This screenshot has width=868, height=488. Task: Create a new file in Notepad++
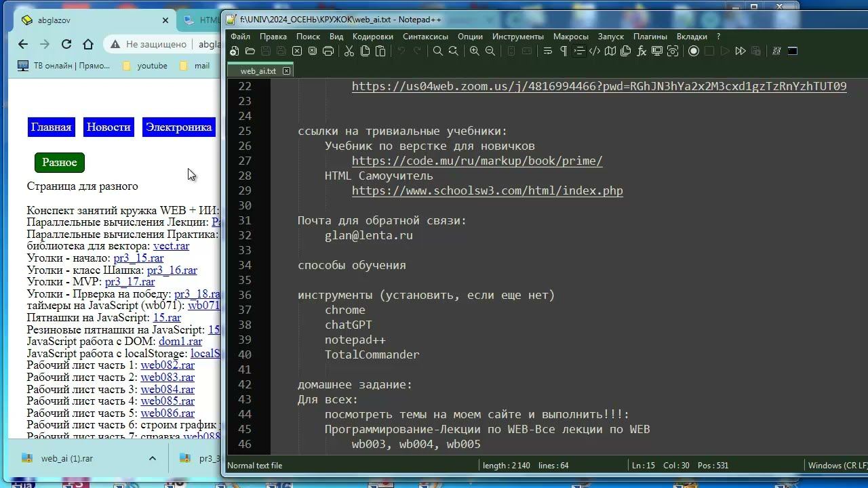coord(235,51)
